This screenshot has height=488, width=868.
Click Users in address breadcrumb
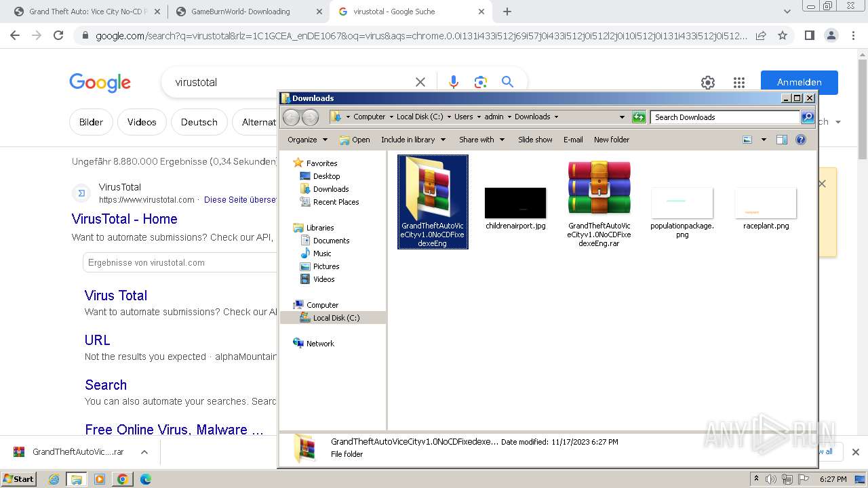464,117
